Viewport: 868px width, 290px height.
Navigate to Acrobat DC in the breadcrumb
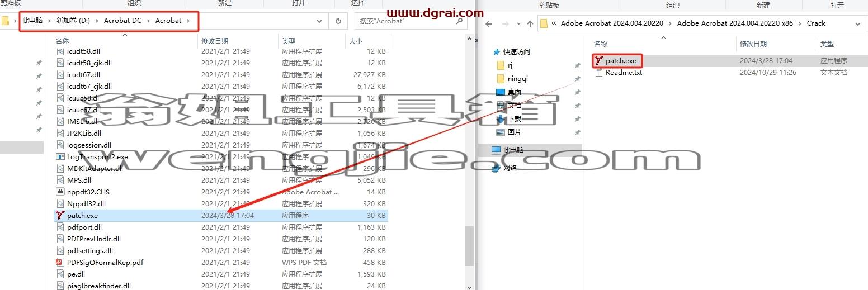pyautogui.click(x=122, y=21)
